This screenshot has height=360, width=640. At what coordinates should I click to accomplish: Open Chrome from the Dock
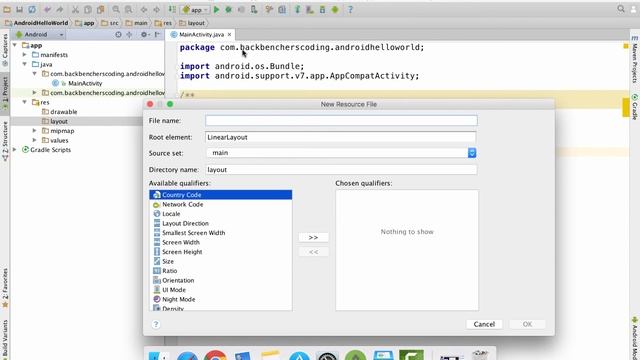pyautogui.click(x=215, y=356)
